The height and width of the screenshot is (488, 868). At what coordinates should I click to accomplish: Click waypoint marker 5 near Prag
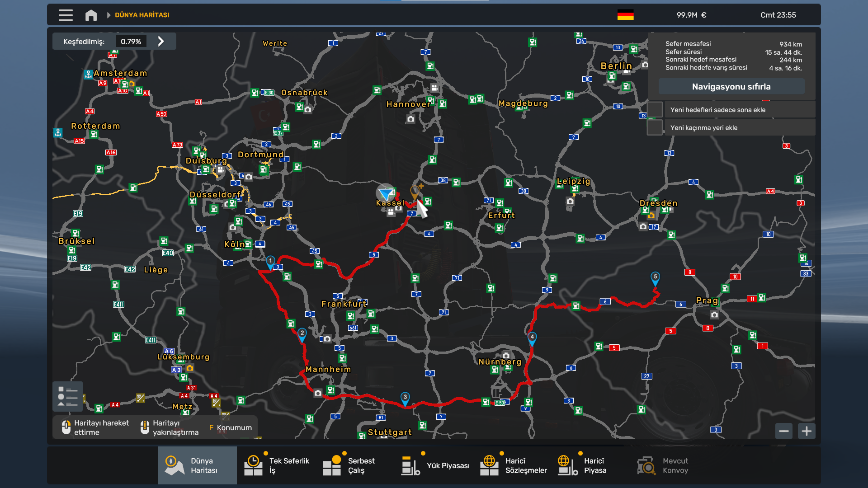[x=655, y=277]
